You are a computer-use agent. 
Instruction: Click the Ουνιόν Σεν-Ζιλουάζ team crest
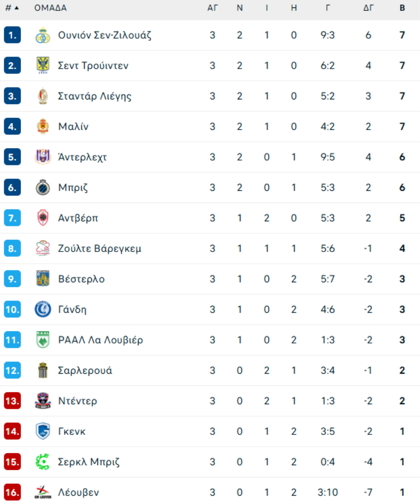point(43,35)
